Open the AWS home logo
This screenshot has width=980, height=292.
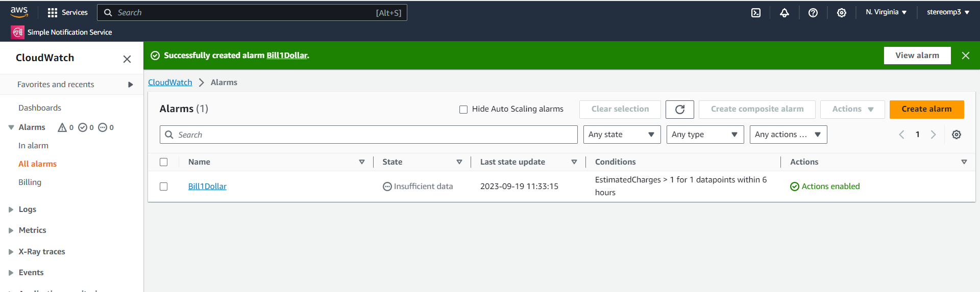point(19,12)
